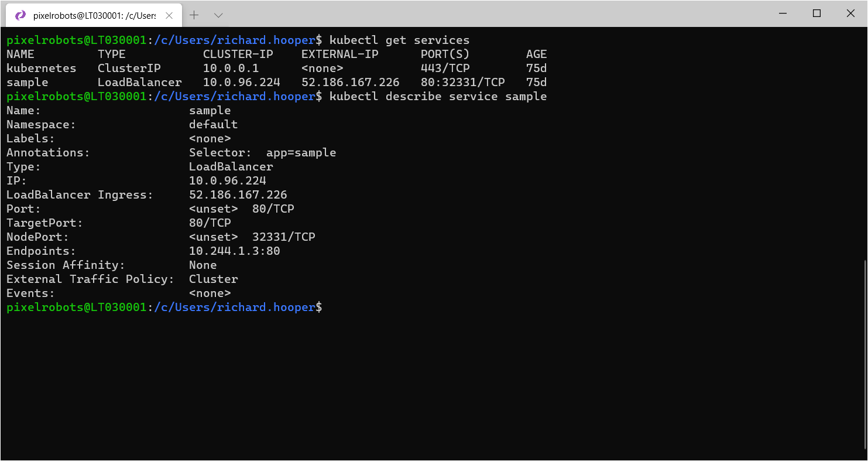Click the endpoint '10.244.1.3:80'
The height and width of the screenshot is (461, 868).
235,251
